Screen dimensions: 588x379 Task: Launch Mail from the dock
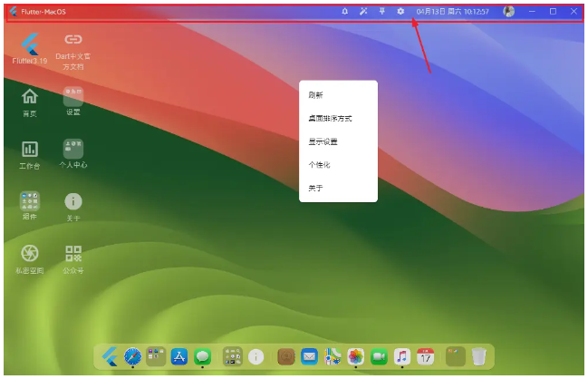click(309, 356)
